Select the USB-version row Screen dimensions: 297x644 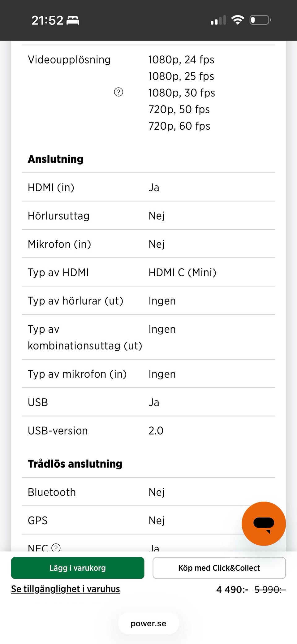pos(148,430)
